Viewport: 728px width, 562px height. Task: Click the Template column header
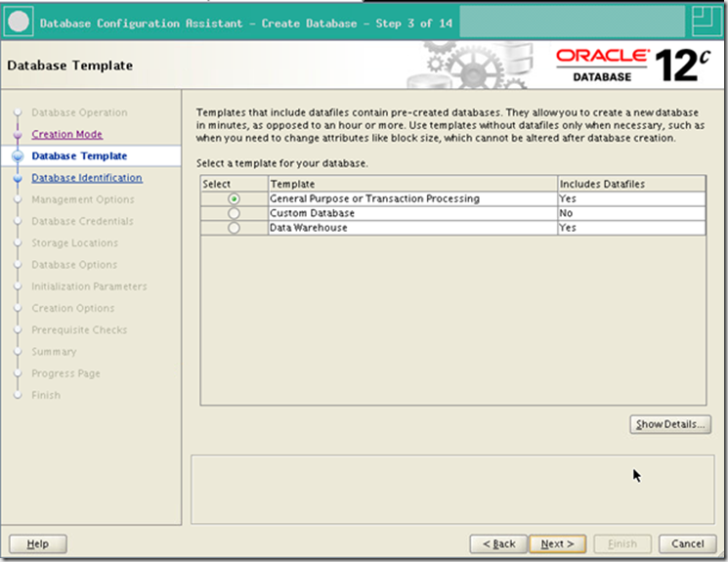click(x=412, y=184)
